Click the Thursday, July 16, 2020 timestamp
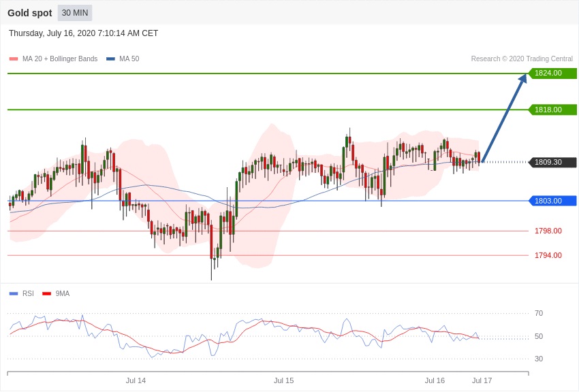Viewport: 579px width, 392px height. click(83, 33)
